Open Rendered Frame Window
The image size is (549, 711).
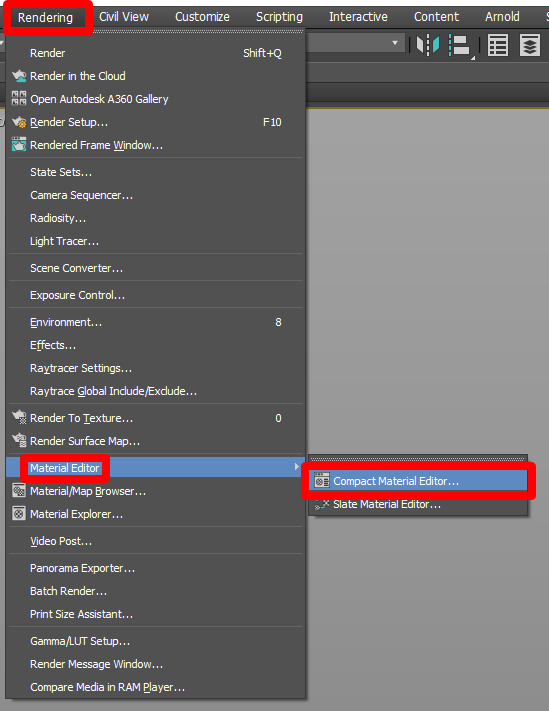click(155, 146)
